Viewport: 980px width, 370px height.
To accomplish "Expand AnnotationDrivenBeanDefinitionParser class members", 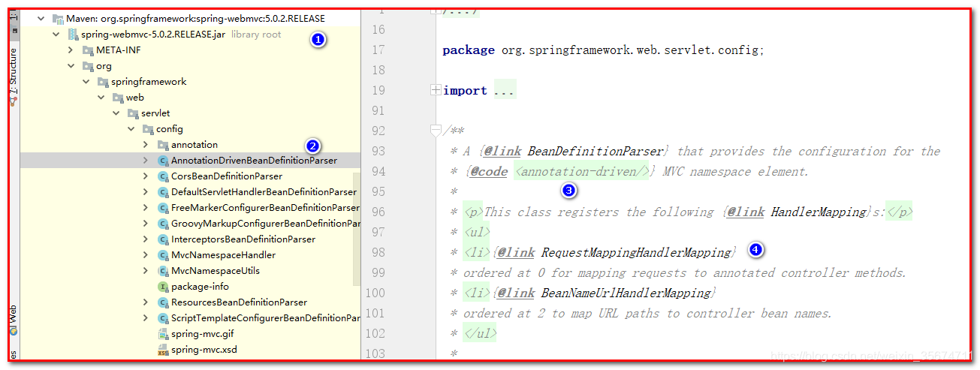I will (146, 160).
